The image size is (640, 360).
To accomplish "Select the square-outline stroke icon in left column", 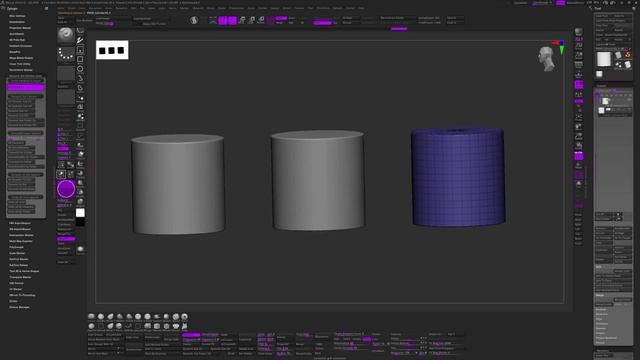I will pyautogui.click(x=80, y=60).
